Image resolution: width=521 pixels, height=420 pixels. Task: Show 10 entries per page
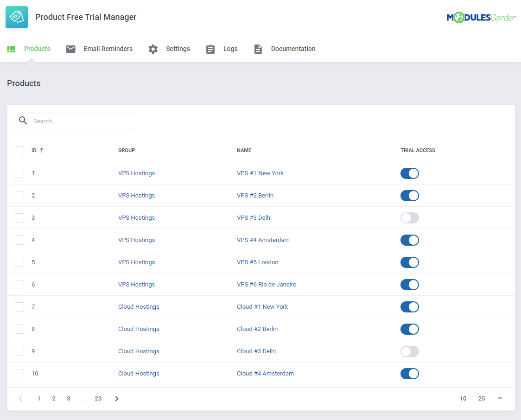click(x=463, y=398)
